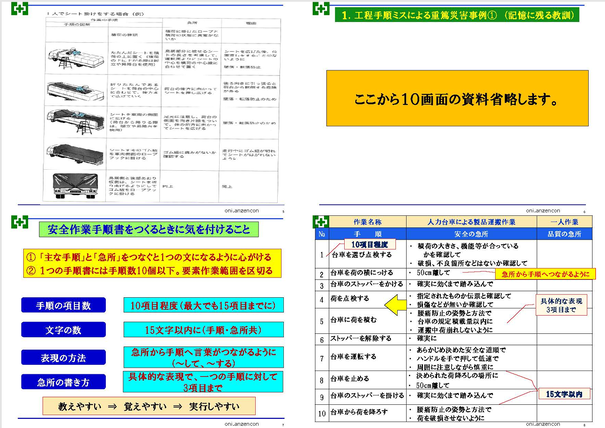Click the green cross logo beside the 安全作業手順書 title

tap(19, 222)
